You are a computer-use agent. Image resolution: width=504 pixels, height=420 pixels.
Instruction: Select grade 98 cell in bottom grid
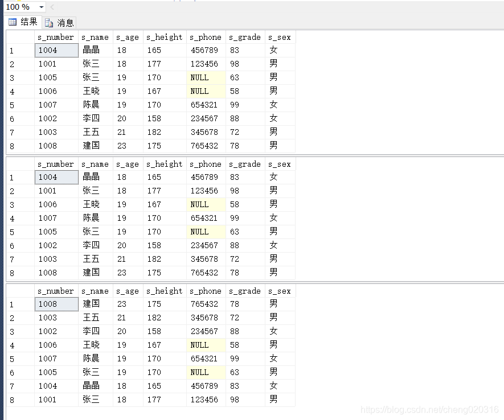tap(245, 400)
